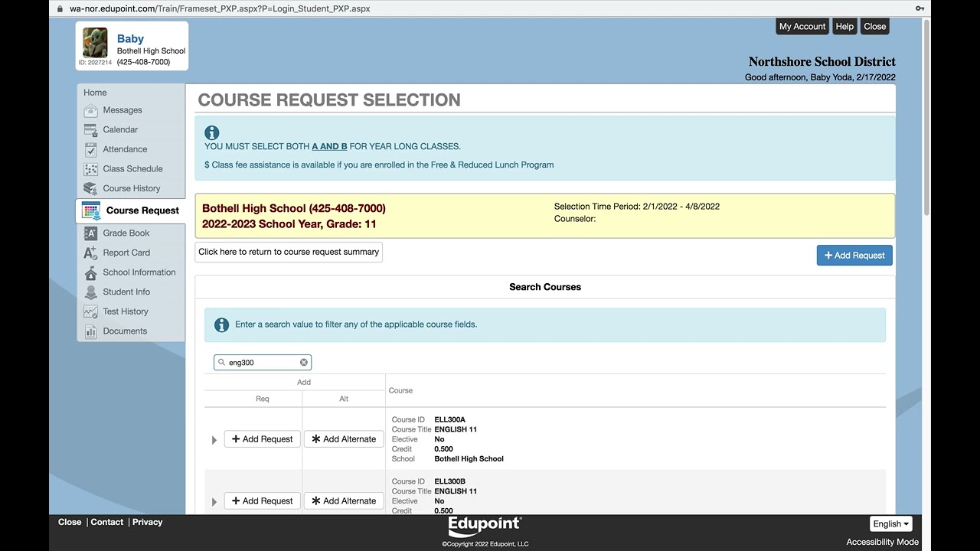The image size is (980, 551).
Task: Open Grade Book
Action: tap(126, 233)
